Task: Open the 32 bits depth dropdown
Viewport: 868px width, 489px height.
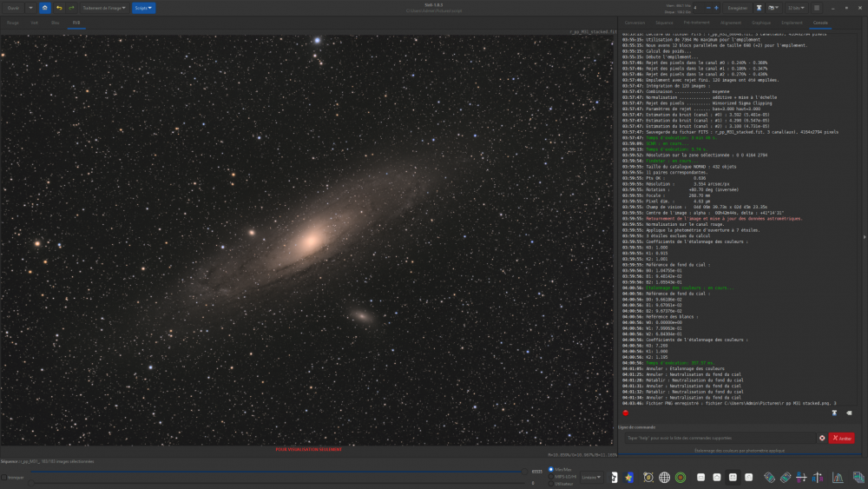Action: (796, 8)
